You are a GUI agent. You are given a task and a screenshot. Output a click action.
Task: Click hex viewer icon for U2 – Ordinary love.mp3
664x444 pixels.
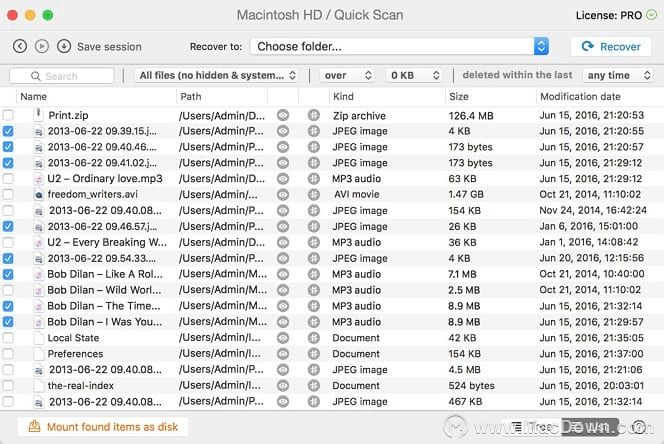[314, 179]
